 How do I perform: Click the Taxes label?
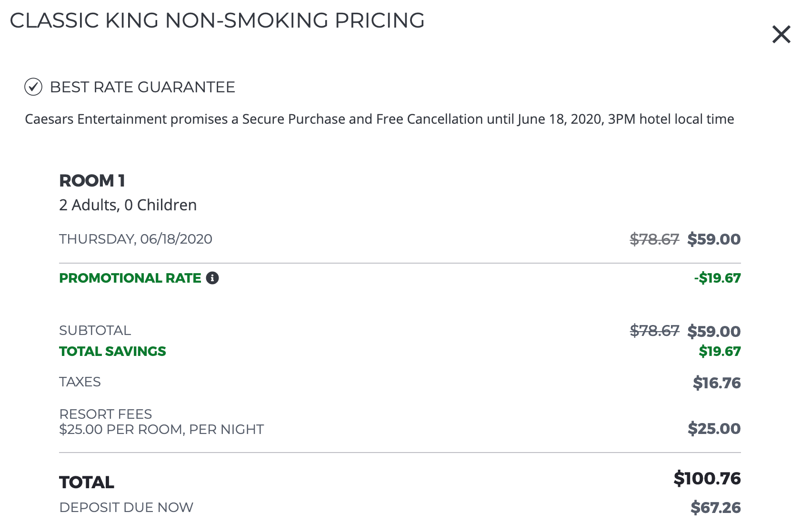pyautogui.click(x=80, y=382)
